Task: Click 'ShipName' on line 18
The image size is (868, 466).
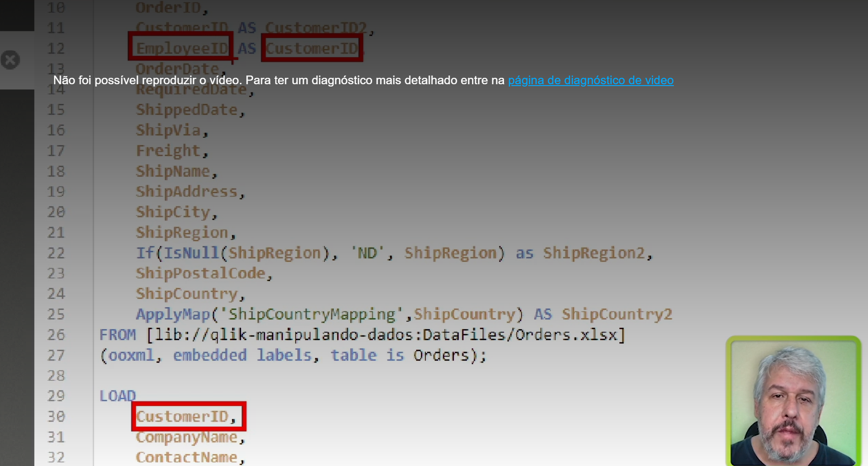Action: pos(173,171)
